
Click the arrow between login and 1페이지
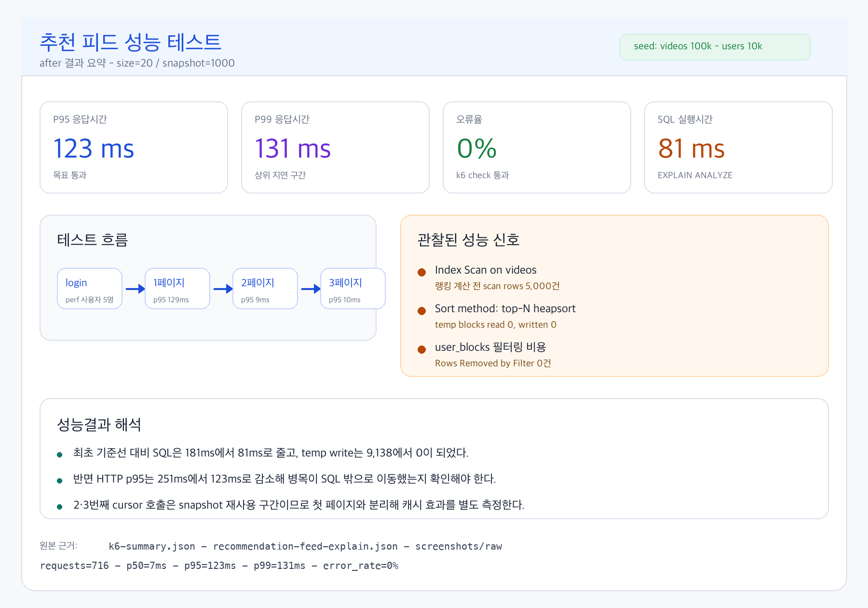(135, 289)
